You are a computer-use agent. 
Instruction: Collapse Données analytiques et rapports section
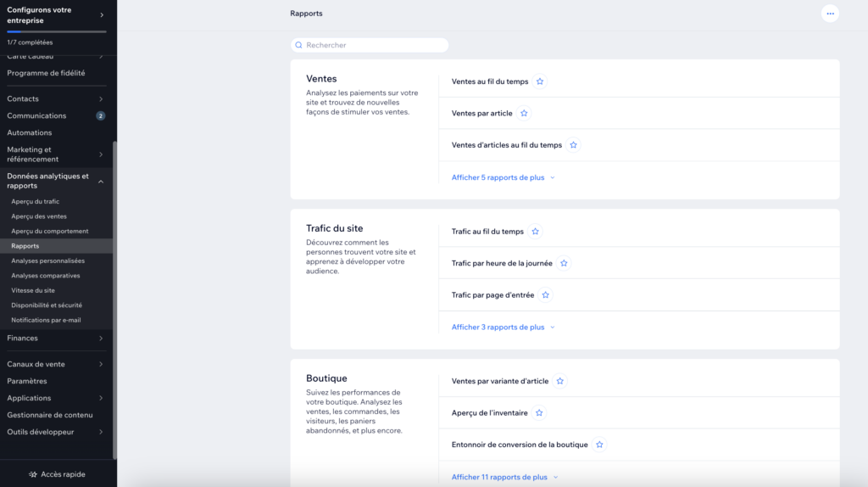pyautogui.click(x=101, y=181)
